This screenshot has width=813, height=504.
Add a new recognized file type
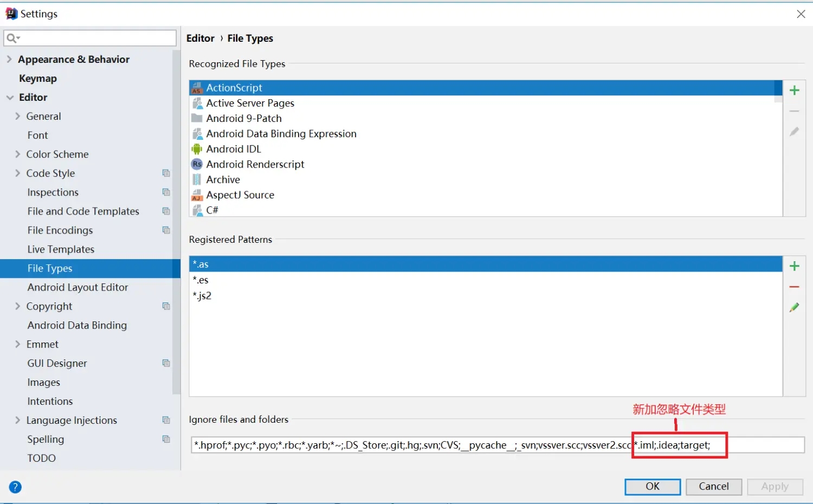click(795, 91)
